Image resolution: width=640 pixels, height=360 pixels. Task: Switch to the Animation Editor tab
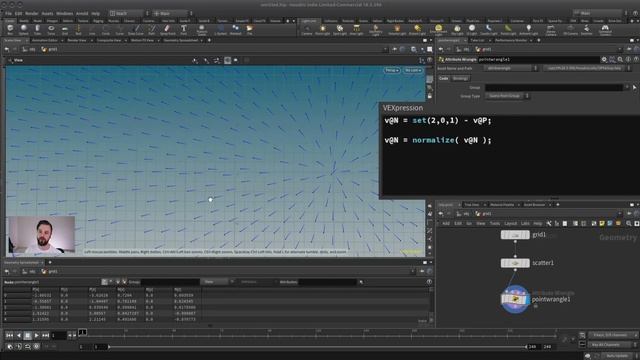pos(45,40)
